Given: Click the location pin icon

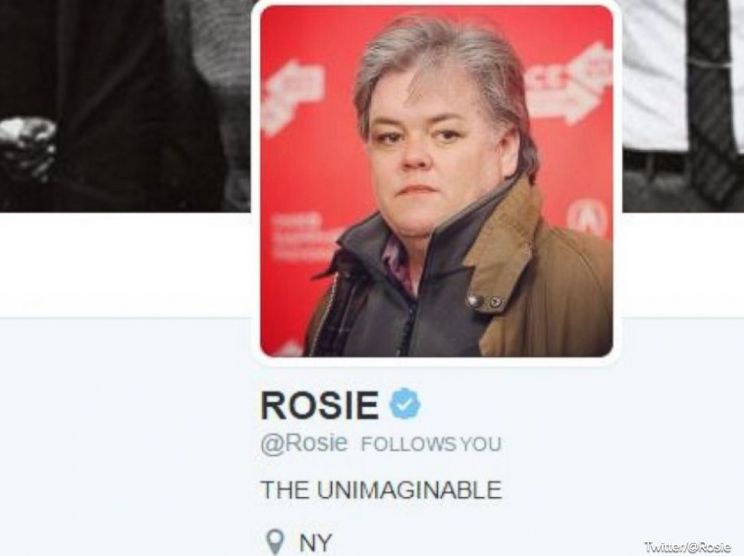Looking at the screenshot, I should tap(275, 542).
